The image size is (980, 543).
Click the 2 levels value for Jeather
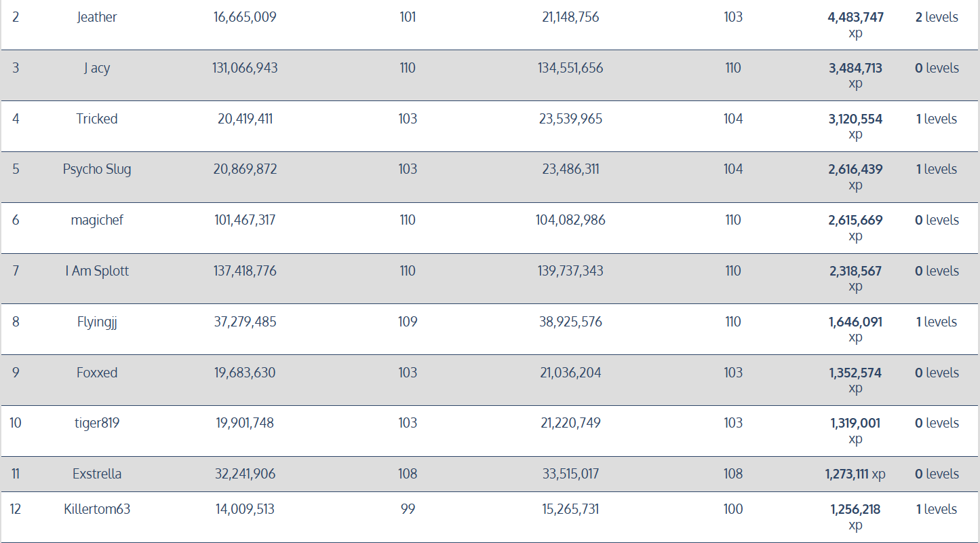937,18
